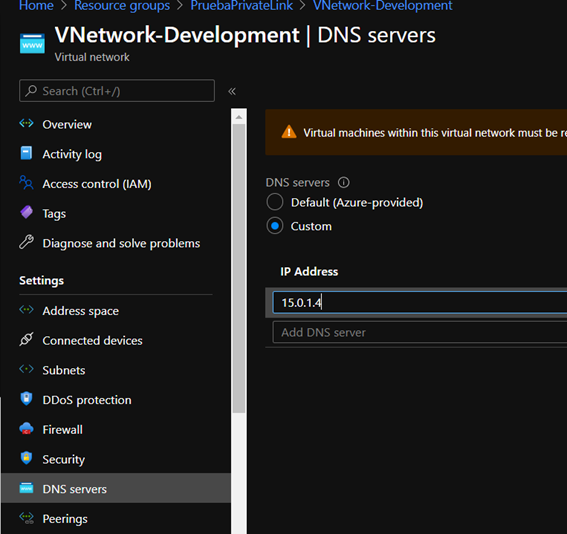
Task: Click the DDoS protection shield icon
Action: pos(26,399)
